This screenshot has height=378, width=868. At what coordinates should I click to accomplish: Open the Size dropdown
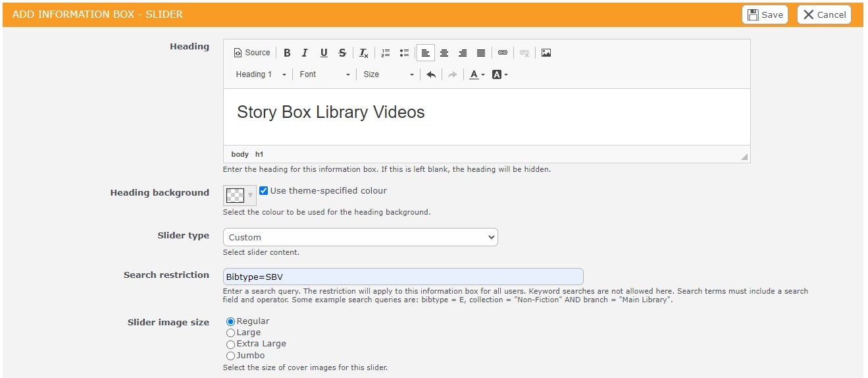point(388,74)
